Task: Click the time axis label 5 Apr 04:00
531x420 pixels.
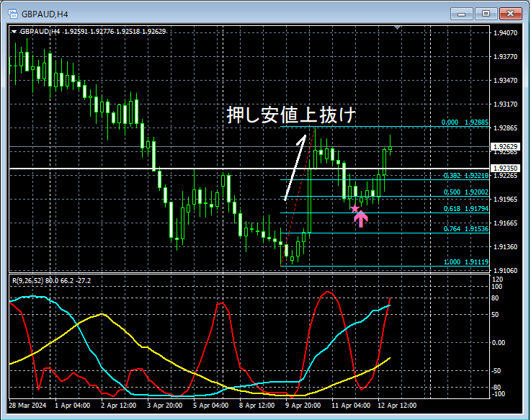Action: [210, 406]
